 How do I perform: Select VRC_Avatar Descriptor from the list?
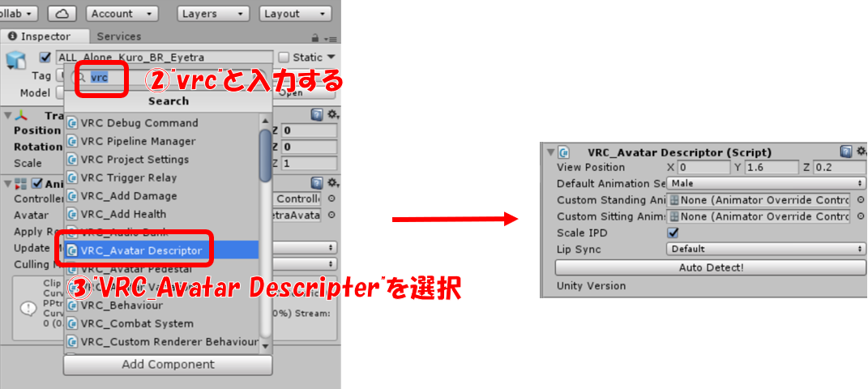pyautogui.click(x=141, y=250)
